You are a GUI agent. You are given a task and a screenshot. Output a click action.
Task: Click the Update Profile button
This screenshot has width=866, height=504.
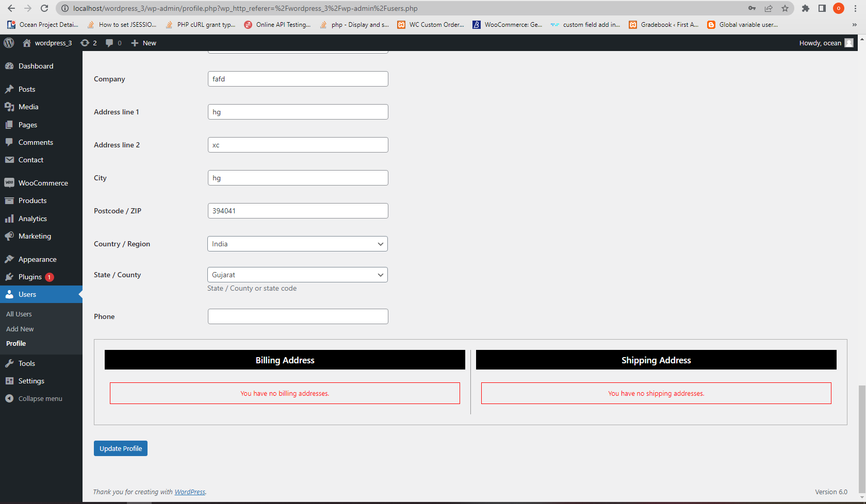(120, 448)
